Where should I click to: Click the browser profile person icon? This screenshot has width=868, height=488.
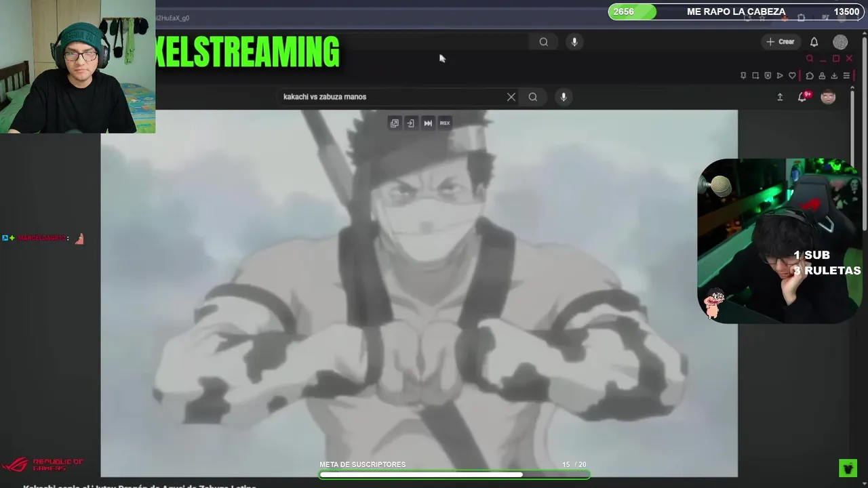pyautogui.click(x=822, y=76)
